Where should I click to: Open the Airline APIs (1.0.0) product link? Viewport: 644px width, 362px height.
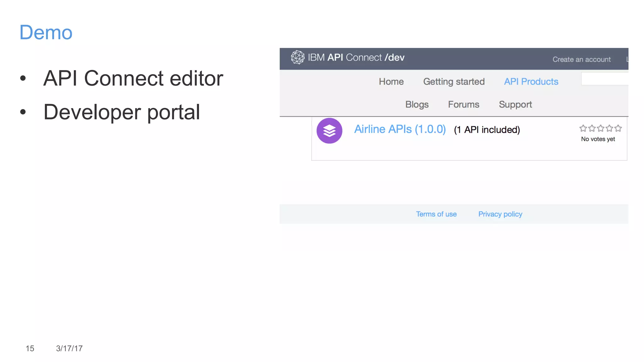[400, 129]
